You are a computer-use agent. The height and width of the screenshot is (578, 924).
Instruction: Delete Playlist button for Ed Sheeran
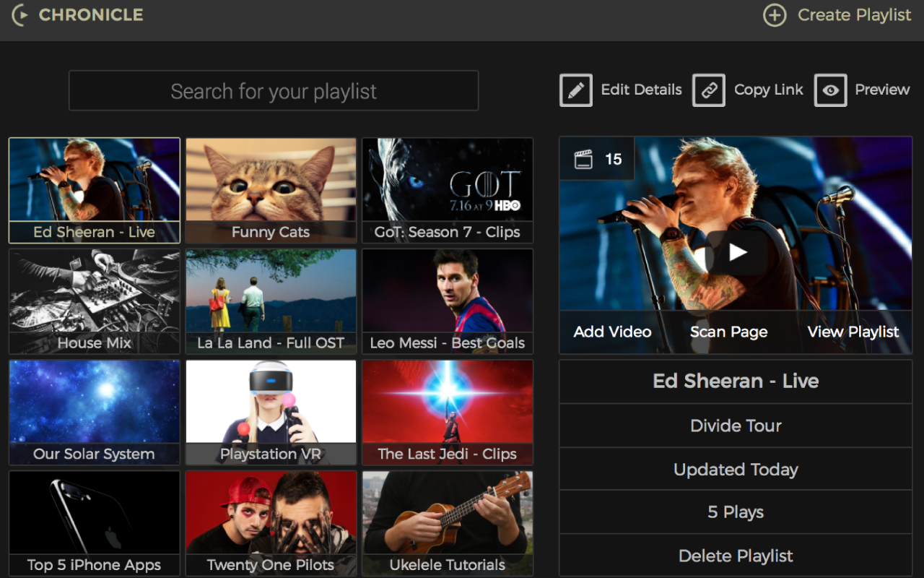click(x=736, y=556)
